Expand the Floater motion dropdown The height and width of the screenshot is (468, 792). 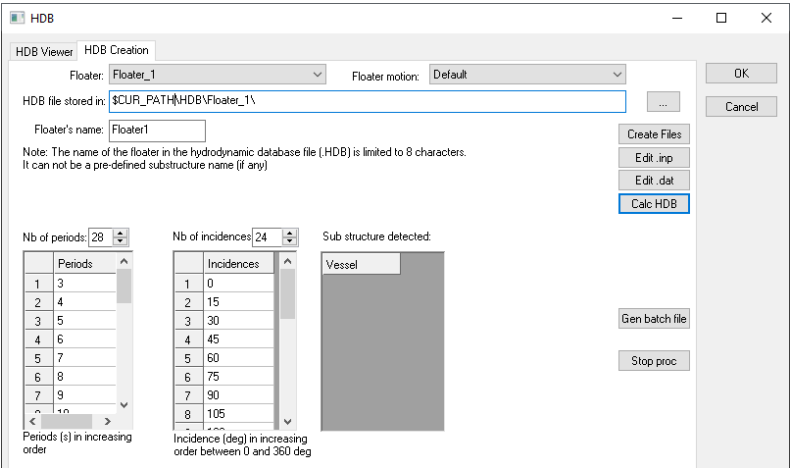pyautogui.click(x=527, y=74)
